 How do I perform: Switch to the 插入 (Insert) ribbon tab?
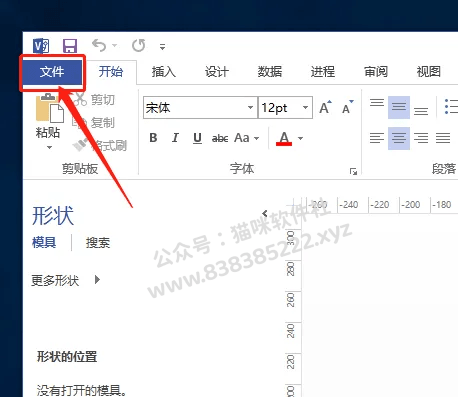pyautogui.click(x=163, y=72)
